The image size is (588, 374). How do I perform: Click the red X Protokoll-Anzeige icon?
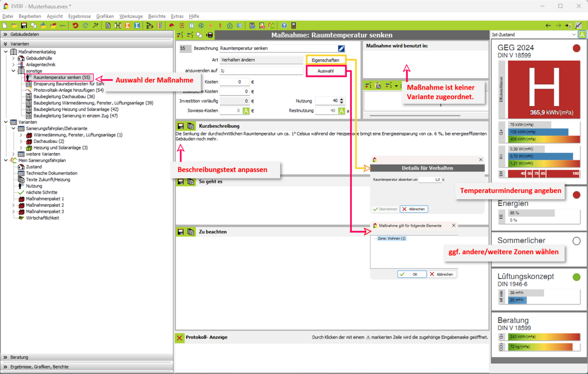[180, 338]
